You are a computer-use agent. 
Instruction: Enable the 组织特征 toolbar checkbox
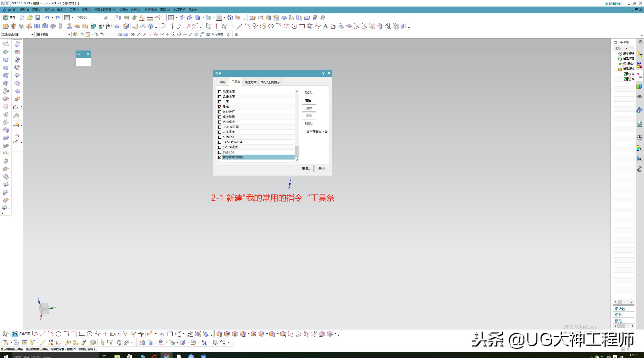click(x=220, y=112)
